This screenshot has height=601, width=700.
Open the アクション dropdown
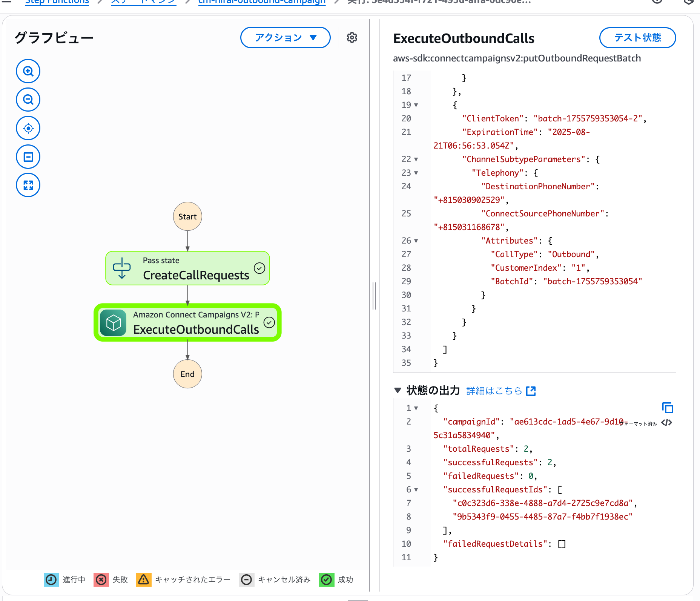[286, 37]
